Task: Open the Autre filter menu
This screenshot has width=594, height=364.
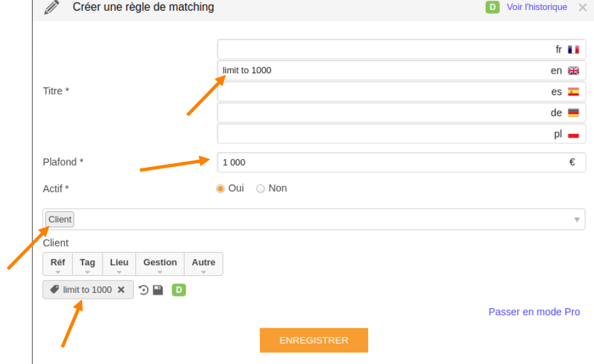Action: [203, 264]
